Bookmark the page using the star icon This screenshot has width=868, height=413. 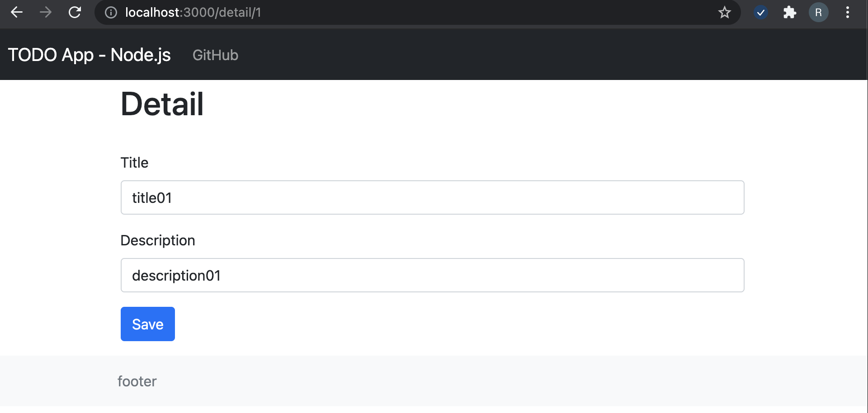pyautogui.click(x=725, y=12)
